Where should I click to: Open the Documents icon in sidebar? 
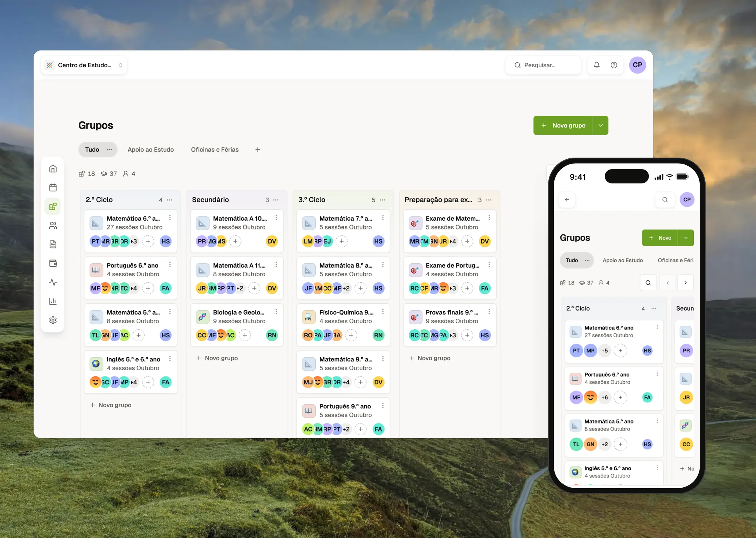coord(53,244)
